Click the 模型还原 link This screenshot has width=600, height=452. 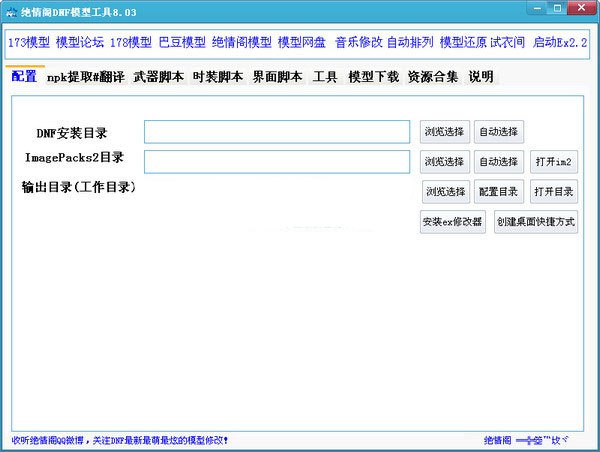click(x=463, y=42)
